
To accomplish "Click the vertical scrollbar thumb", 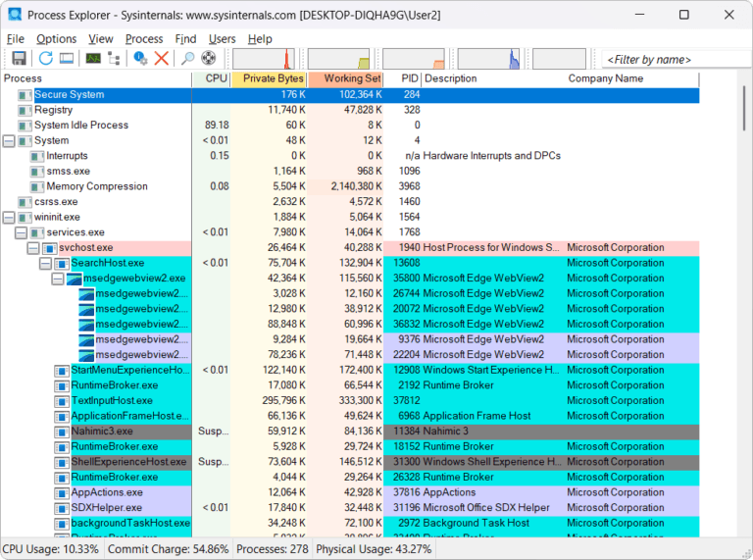I will click(x=744, y=108).
